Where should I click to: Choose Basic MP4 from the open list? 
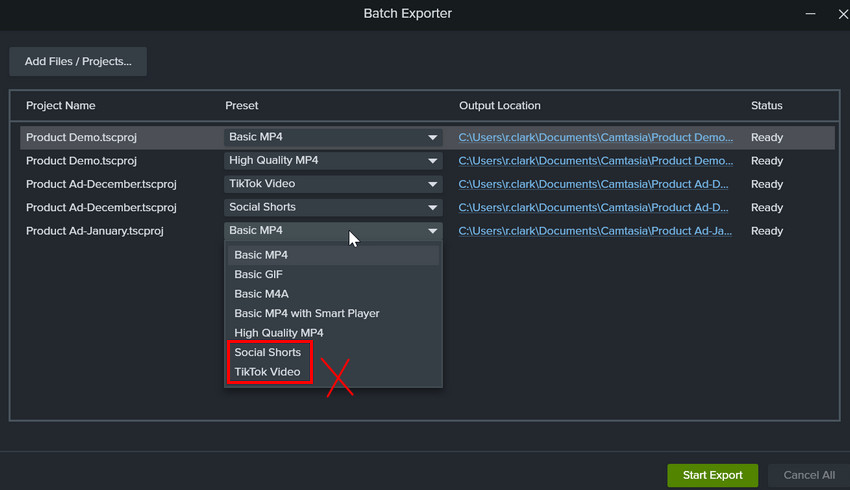click(333, 255)
